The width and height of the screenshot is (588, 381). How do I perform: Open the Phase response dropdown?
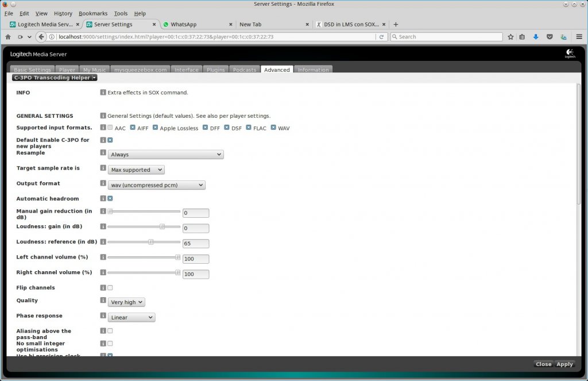131,318
